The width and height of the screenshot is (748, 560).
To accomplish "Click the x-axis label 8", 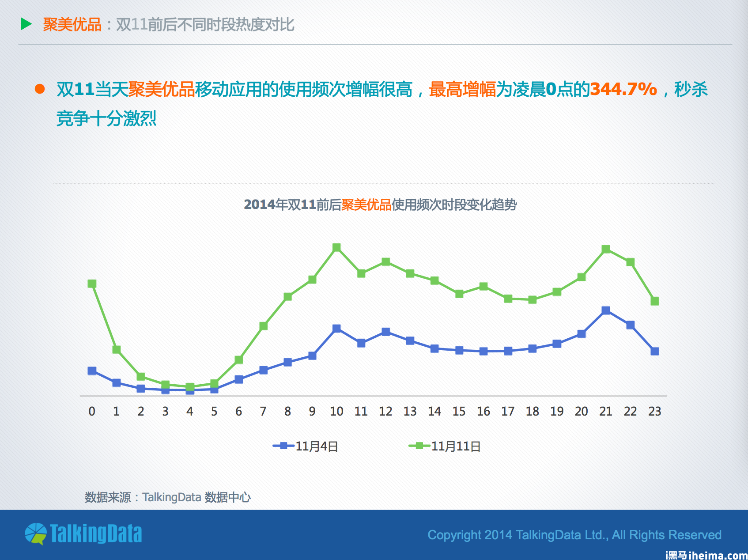I will coord(288,412).
